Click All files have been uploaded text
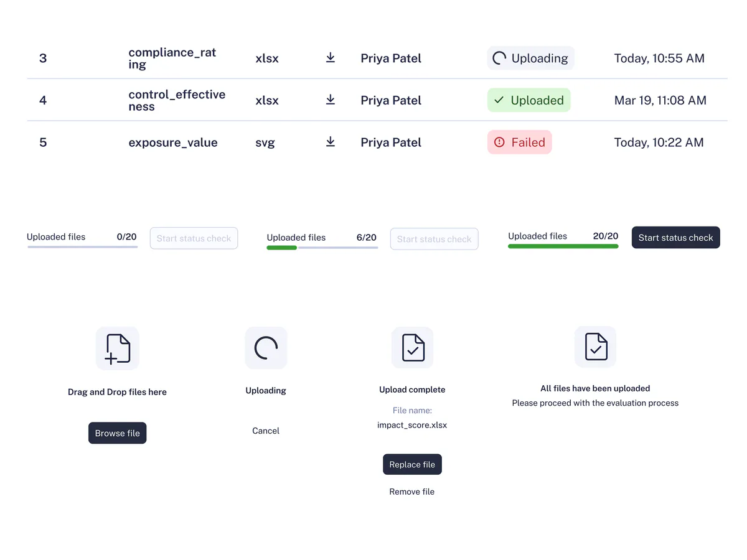This screenshot has height=560, width=747. pos(595,388)
